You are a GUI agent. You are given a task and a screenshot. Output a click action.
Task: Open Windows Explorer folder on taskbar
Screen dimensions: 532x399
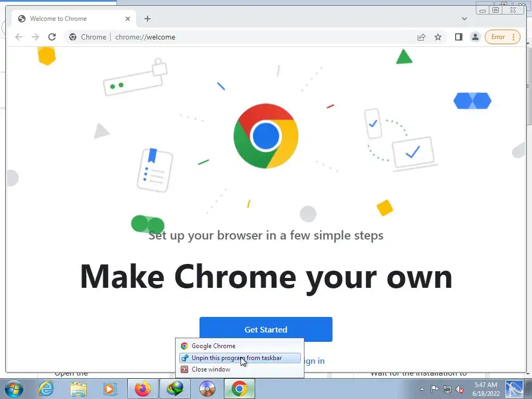click(x=78, y=389)
